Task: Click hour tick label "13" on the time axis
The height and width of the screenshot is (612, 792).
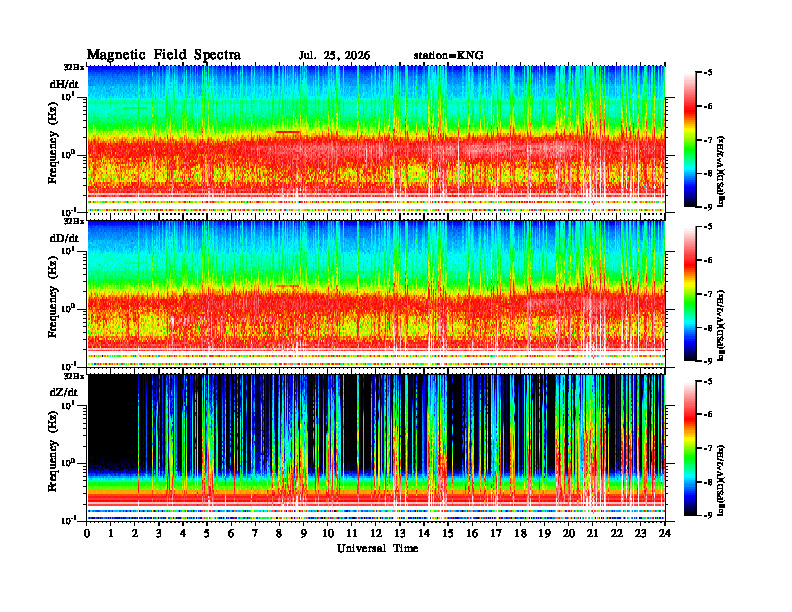Action: pos(400,534)
